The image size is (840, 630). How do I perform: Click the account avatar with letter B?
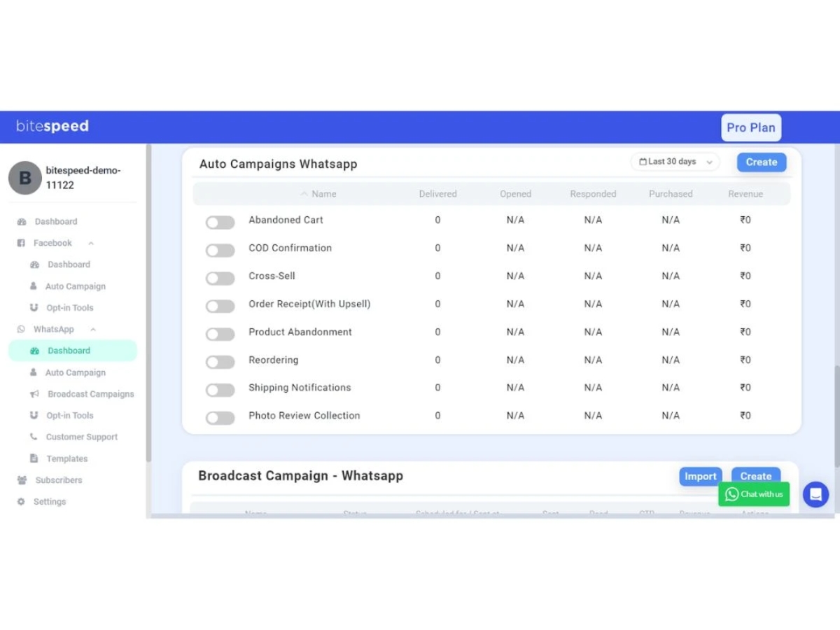[25, 178]
